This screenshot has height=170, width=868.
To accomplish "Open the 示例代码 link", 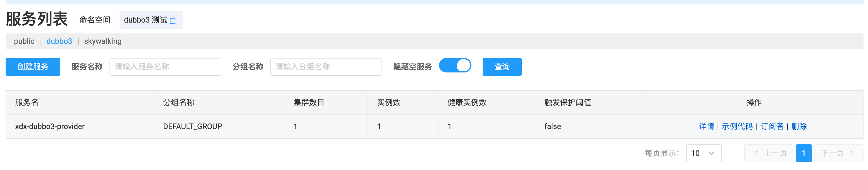I will [738, 126].
